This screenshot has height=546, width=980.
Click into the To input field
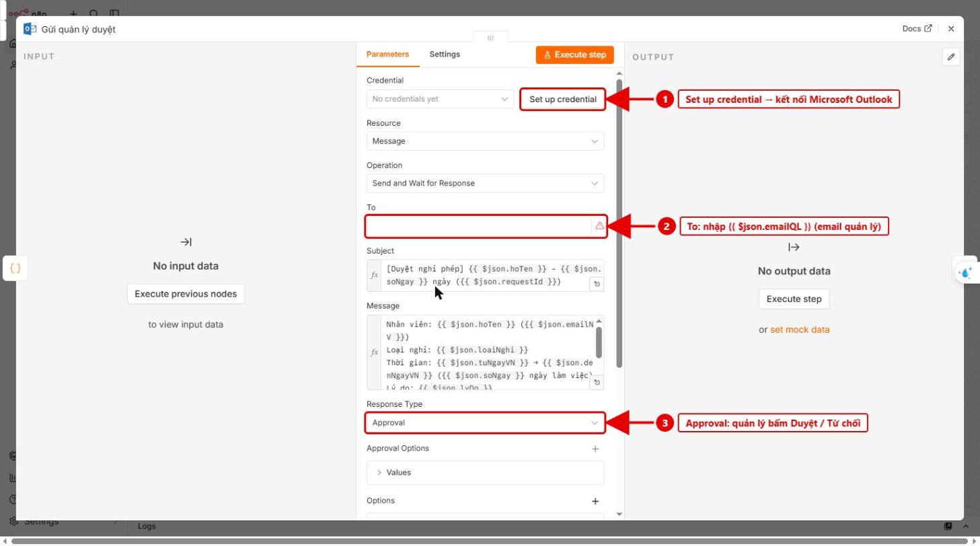click(478, 227)
